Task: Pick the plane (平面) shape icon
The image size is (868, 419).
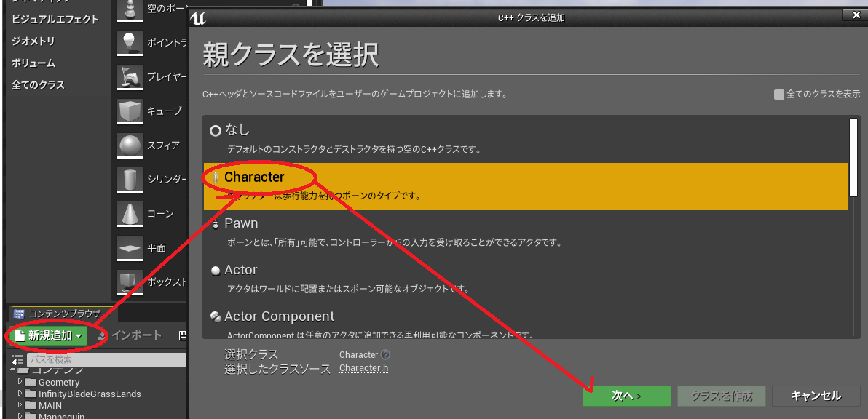Action: coord(130,248)
